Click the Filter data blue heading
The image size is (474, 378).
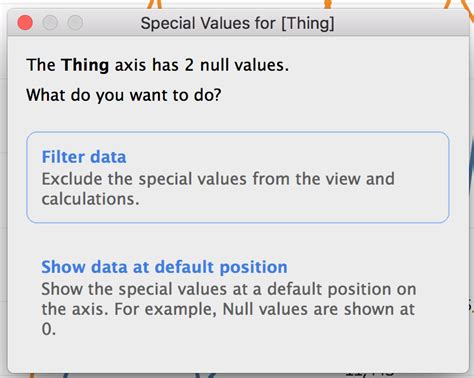coord(84,157)
